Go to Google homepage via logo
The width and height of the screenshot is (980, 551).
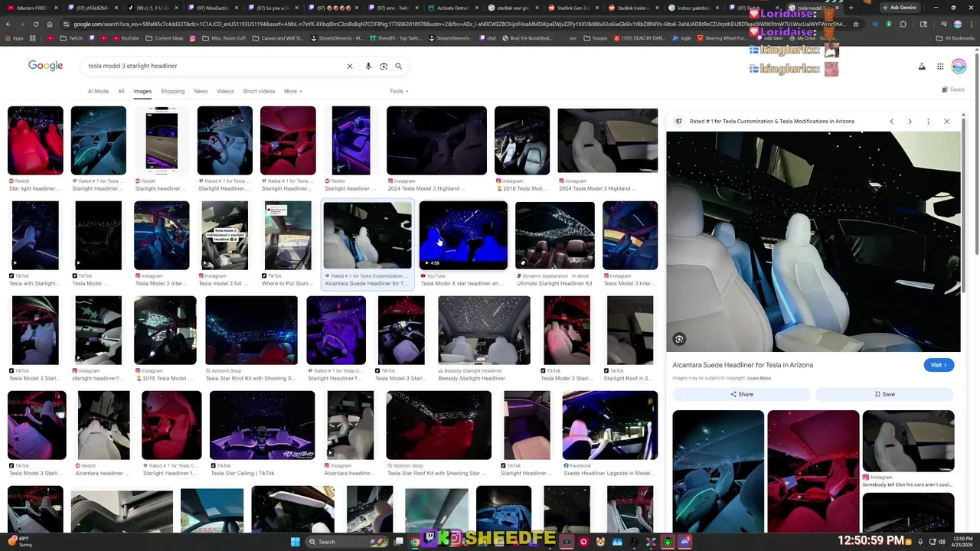pyautogui.click(x=45, y=66)
